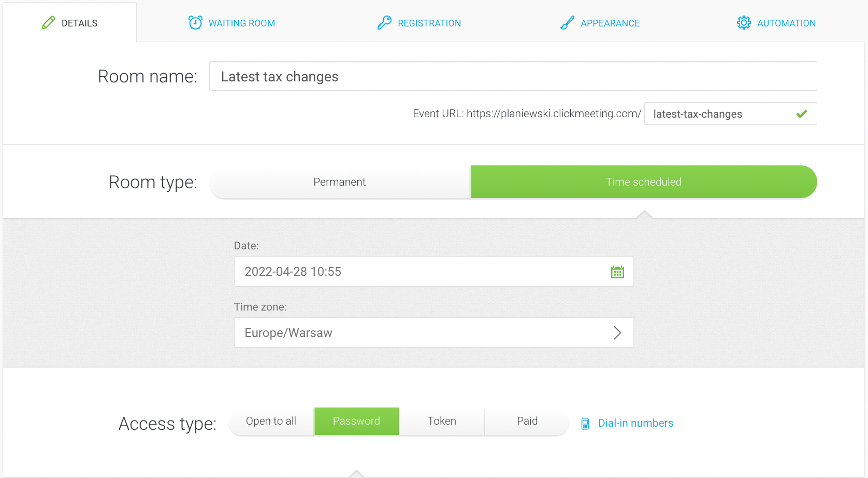Click the green checkmark in URL field
Screen dimensions: 868x478
coord(802,114)
